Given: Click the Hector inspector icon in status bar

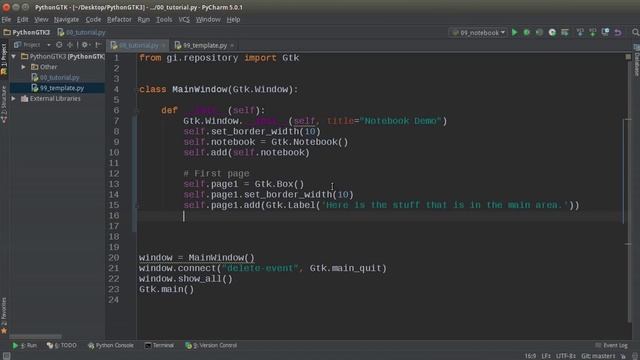Looking at the screenshot, I should 635,356.
